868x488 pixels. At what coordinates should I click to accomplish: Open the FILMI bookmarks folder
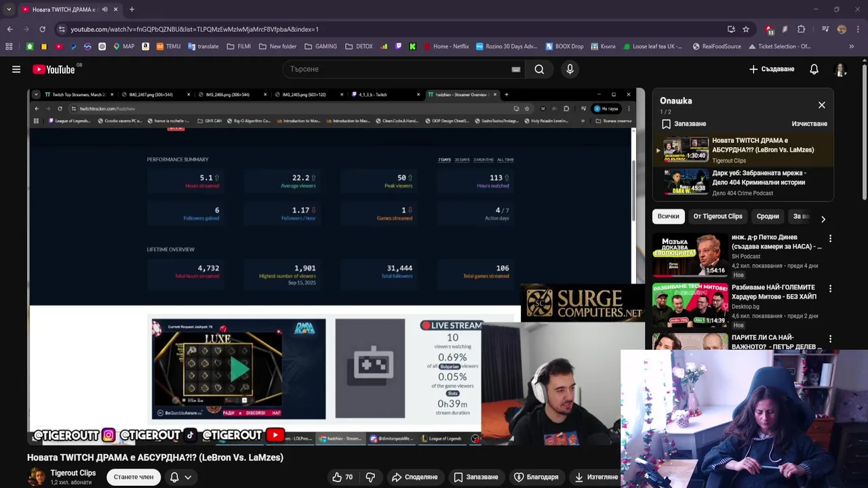click(x=239, y=47)
